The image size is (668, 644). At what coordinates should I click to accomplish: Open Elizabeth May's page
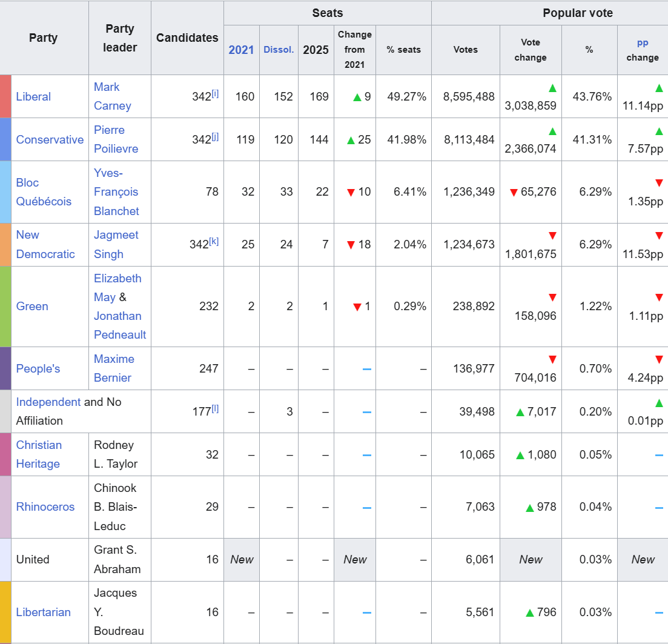(x=117, y=288)
